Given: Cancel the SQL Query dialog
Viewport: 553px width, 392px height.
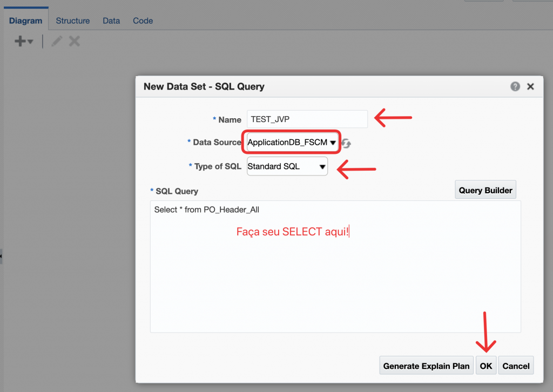Looking at the screenshot, I should (x=516, y=366).
